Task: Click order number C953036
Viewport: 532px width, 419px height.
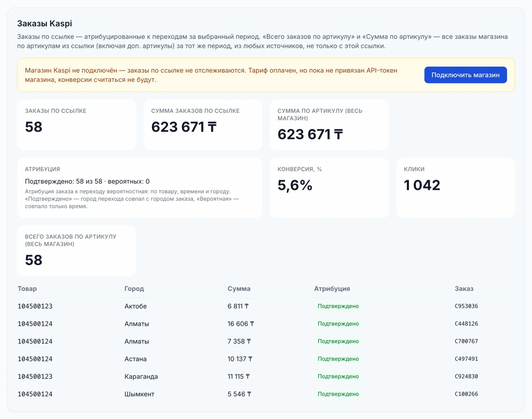Action: [466, 306]
